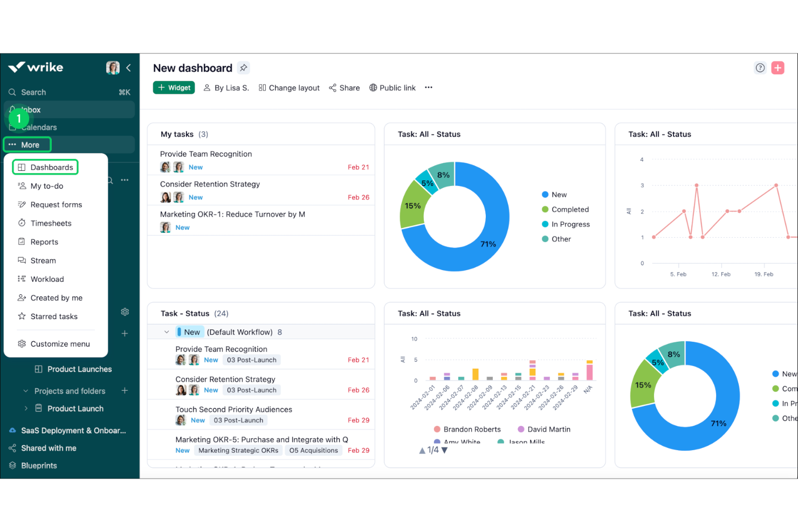Click the Public link globe icon
Screen dimensions: 798x532
point(373,87)
